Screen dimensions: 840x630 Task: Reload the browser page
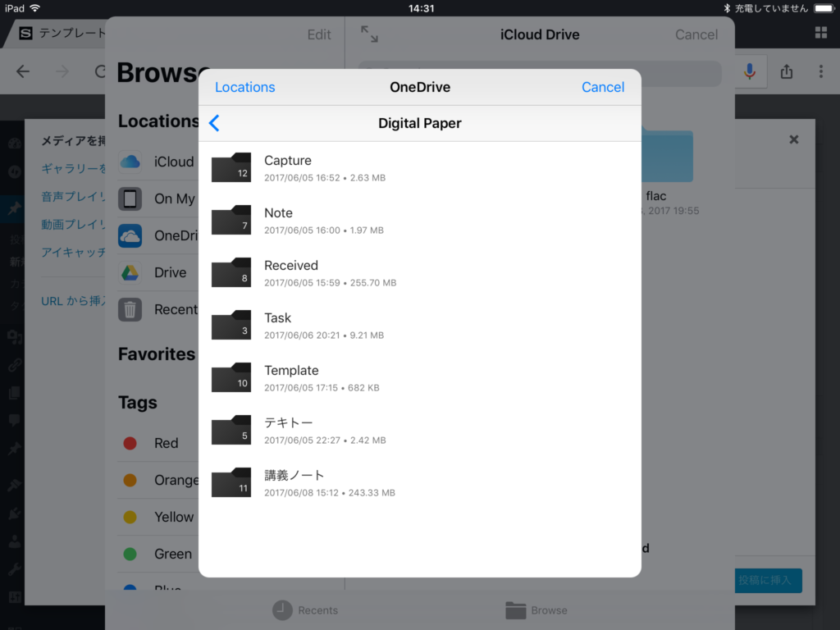[x=99, y=71]
